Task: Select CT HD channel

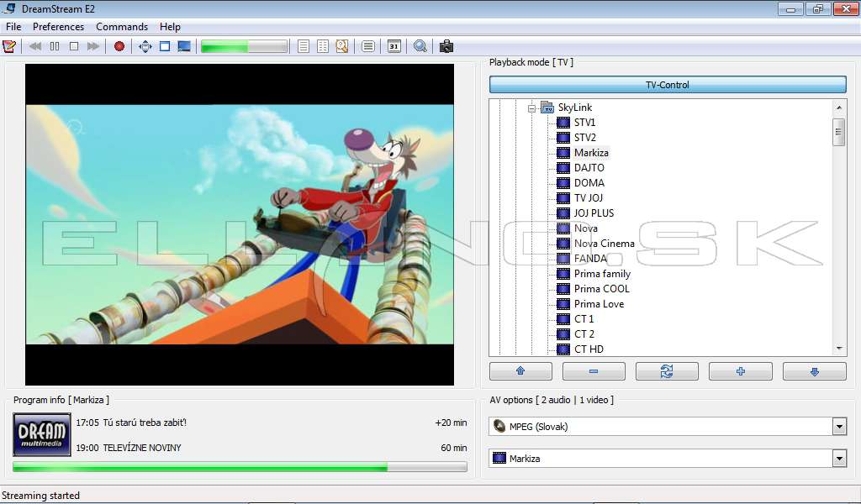Action: [x=589, y=349]
